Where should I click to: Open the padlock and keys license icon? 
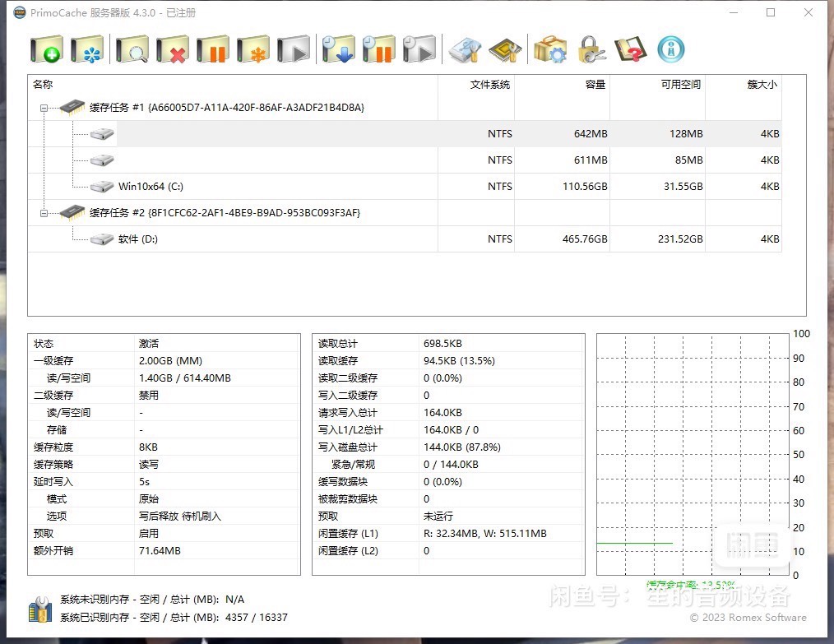click(591, 50)
